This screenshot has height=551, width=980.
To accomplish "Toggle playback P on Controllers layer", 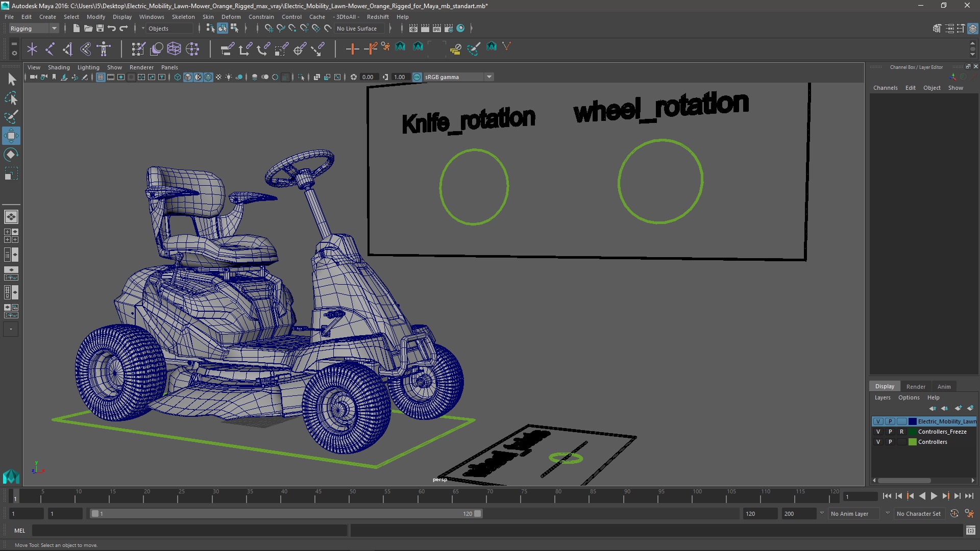I will pyautogui.click(x=890, y=442).
